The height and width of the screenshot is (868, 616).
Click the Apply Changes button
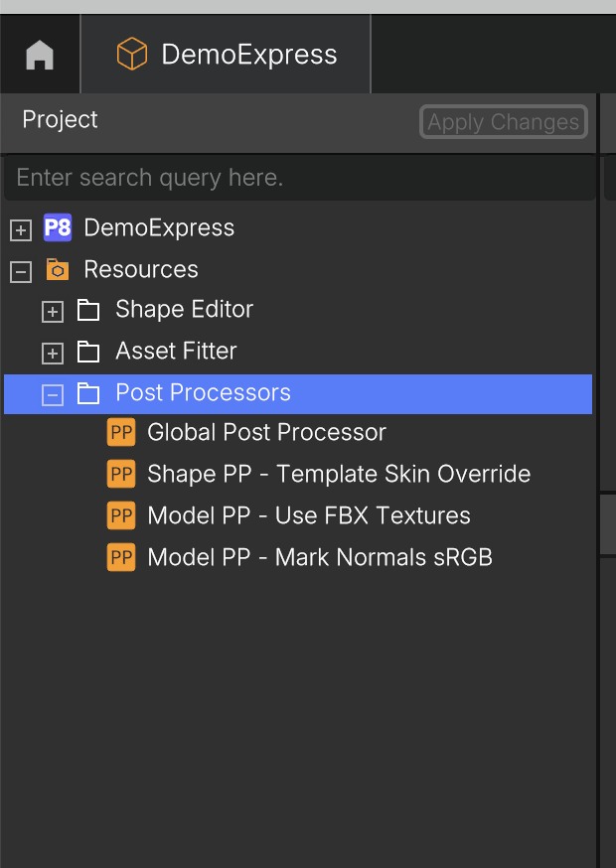pyautogui.click(x=504, y=122)
